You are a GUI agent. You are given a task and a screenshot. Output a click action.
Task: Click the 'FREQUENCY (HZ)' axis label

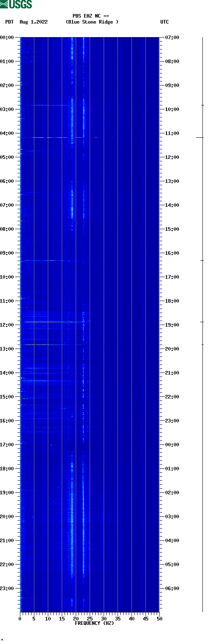[x=94, y=623]
